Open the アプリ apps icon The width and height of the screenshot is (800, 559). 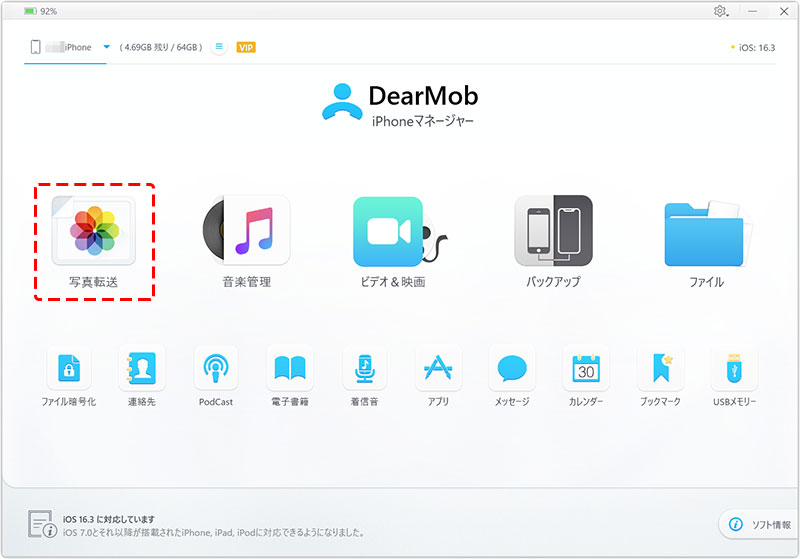[x=438, y=368]
